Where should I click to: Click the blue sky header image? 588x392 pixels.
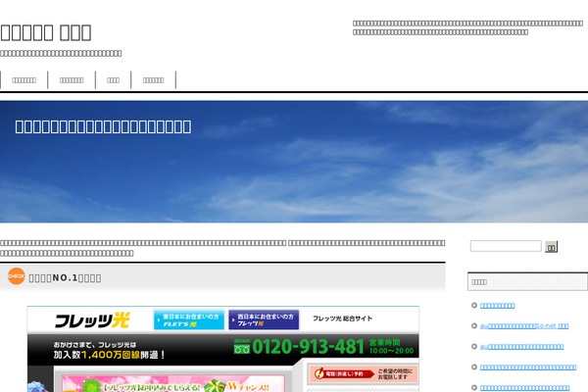coord(294,162)
